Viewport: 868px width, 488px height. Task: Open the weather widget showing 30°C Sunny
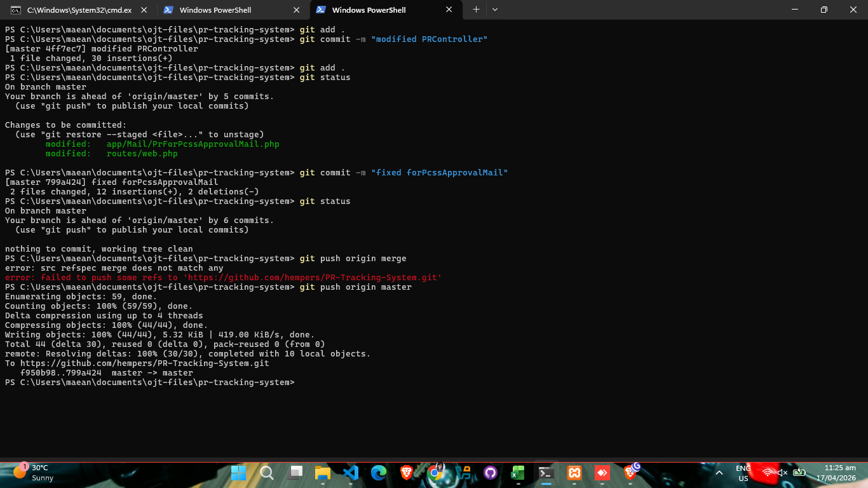(x=34, y=473)
